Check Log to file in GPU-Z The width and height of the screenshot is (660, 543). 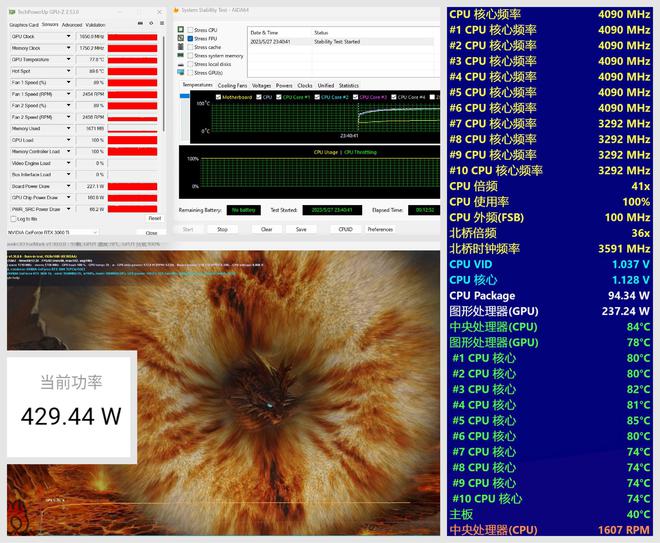pos(13,219)
